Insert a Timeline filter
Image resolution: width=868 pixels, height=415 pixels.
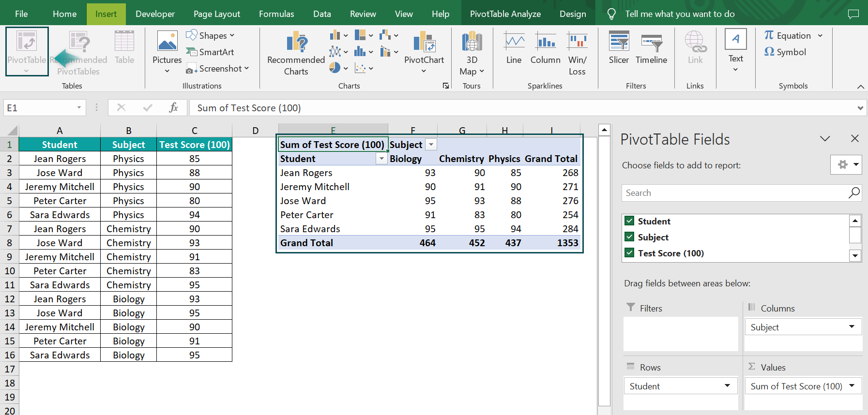tap(651, 48)
